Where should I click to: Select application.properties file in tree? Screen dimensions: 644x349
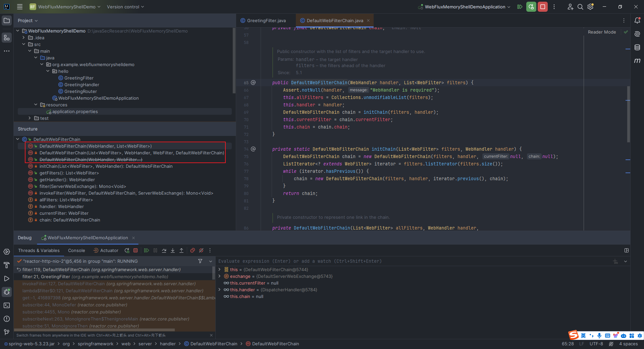pyautogui.click(x=75, y=111)
